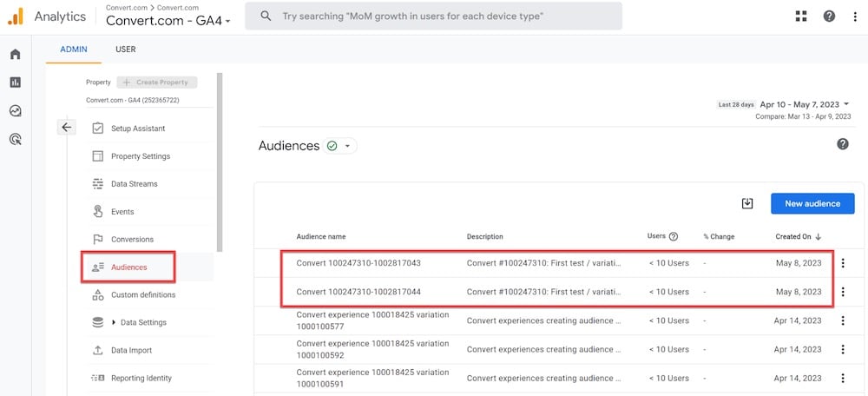Open the Google apps grid icon
The image size is (868, 396).
pyautogui.click(x=801, y=16)
